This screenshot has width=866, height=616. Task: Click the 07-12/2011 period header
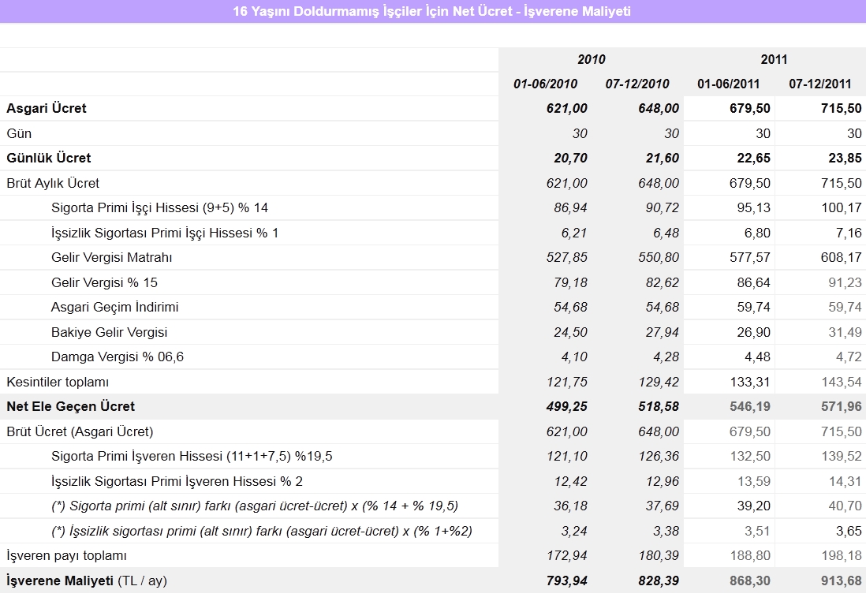819,84
